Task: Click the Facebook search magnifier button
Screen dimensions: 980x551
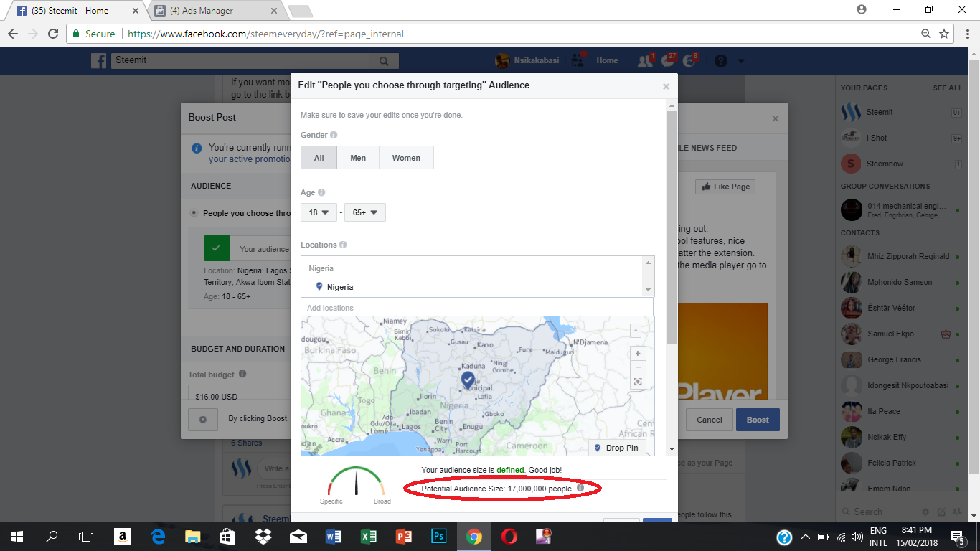Action: pyautogui.click(x=385, y=61)
